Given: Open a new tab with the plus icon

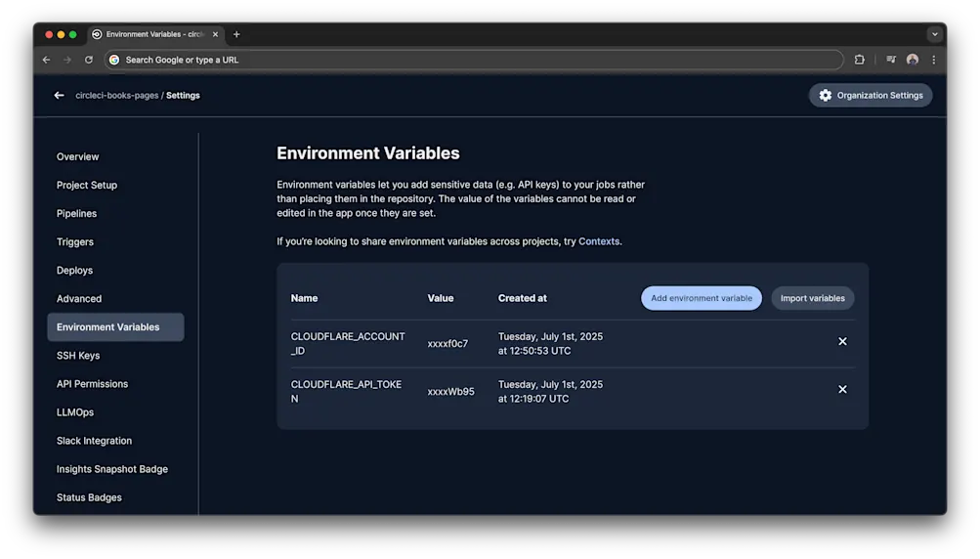Looking at the screenshot, I should (236, 34).
